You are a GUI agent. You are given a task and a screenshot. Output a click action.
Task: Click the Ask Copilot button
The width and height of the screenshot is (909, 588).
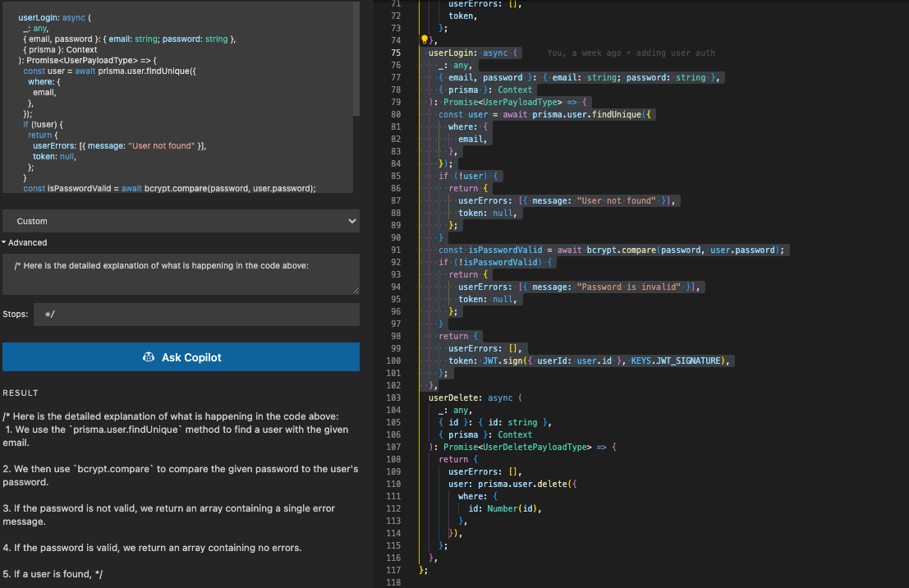181,357
